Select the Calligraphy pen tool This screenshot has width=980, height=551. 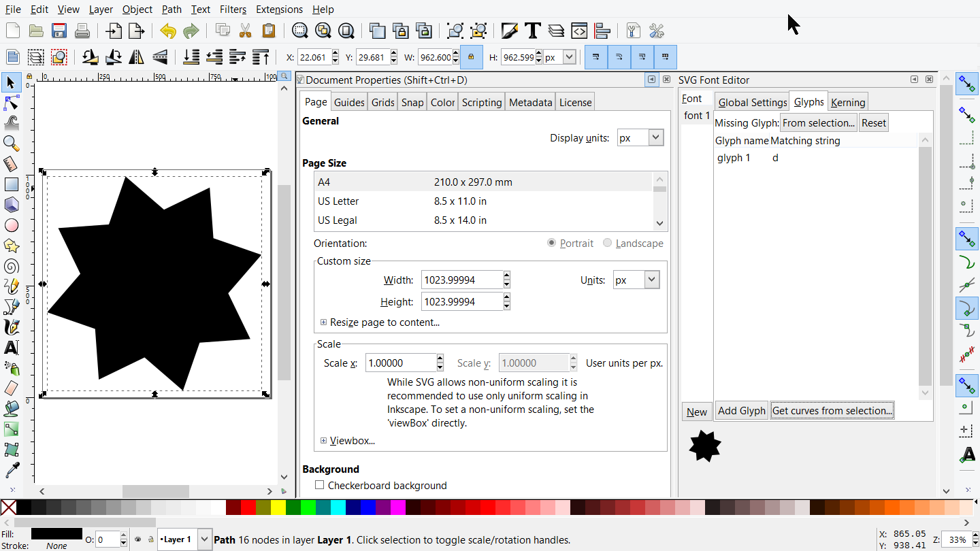click(x=12, y=327)
